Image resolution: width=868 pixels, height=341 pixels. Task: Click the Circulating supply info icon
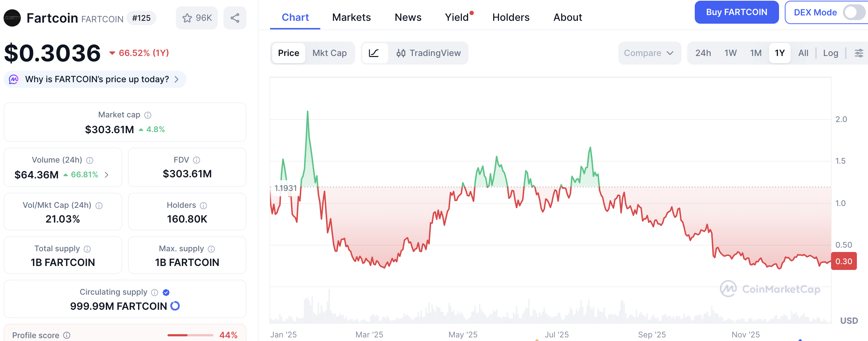point(155,293)
